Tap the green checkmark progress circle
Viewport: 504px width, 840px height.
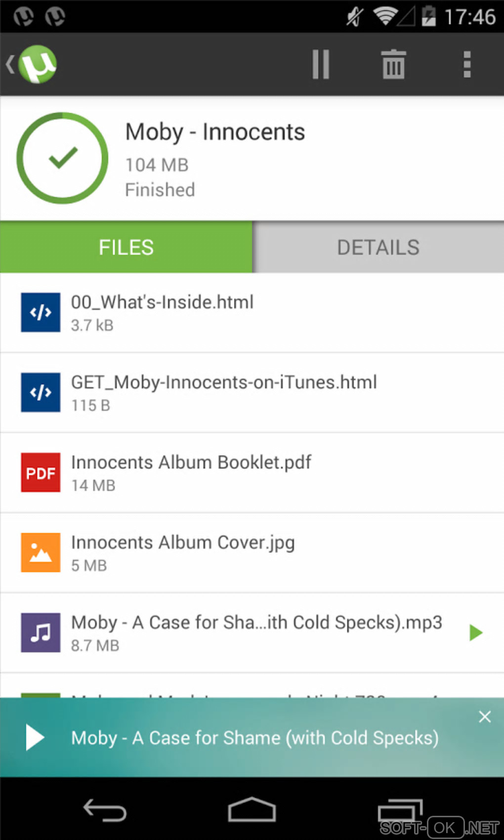(62, 158)
